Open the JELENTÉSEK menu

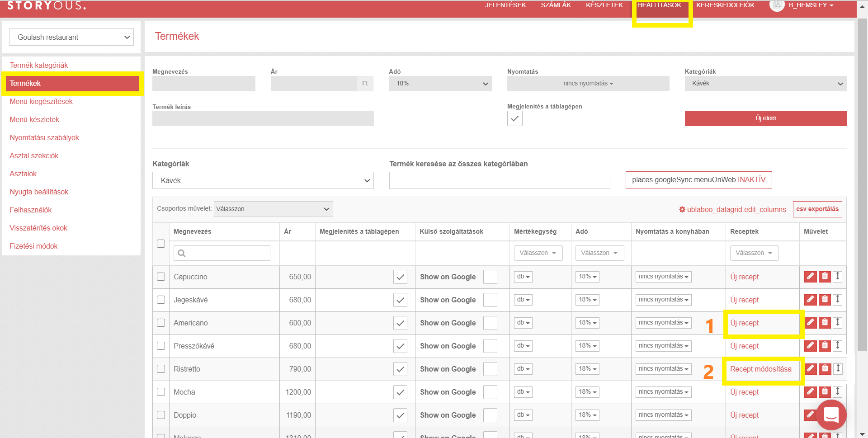[x=505, y=5]
